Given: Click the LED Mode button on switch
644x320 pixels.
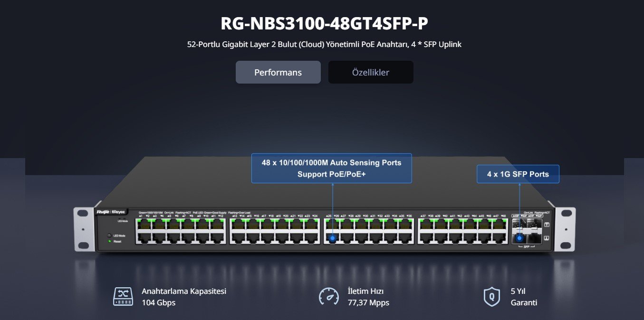Looking at the screenshot, I should (109, 235).
